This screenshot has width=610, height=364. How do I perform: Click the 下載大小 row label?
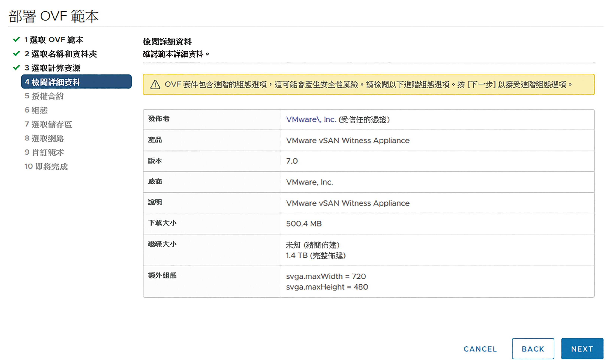point(162,223)
